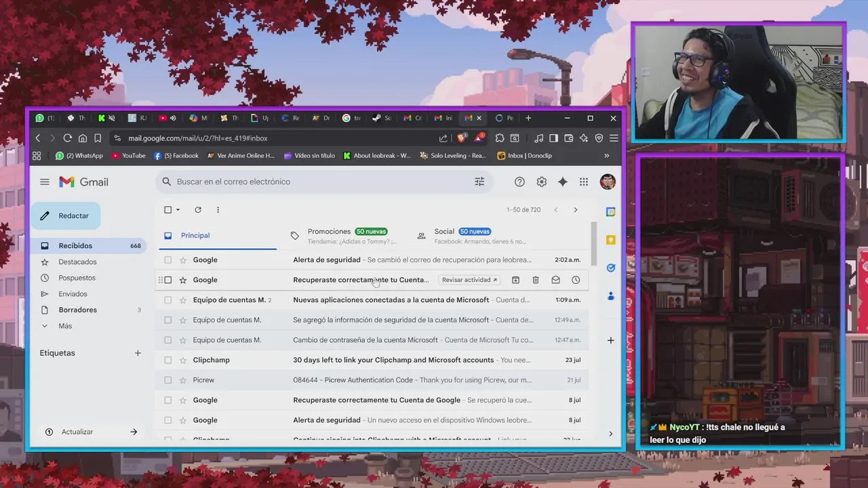Open new browser tab plus
The image size is (868, 488).
[x=528, y=118]
